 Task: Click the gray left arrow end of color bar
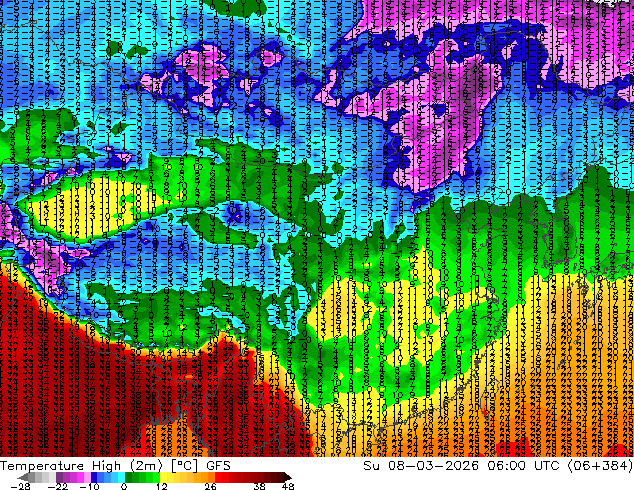[x=23, y=477]
